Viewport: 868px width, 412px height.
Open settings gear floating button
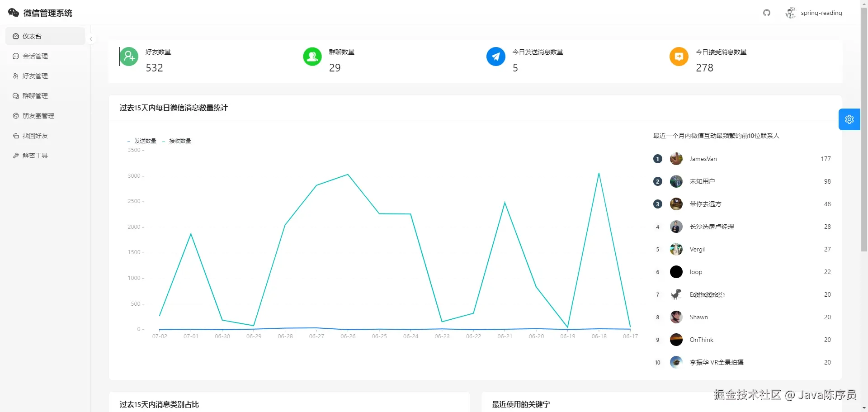[849, 119]
